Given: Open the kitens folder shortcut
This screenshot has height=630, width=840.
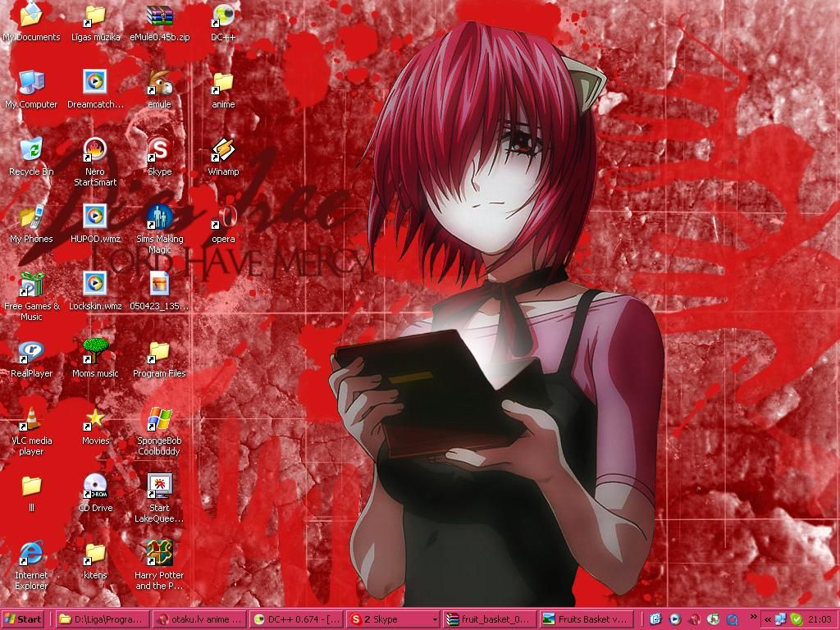Looking at the screenshot, I should tap(95, 560).
